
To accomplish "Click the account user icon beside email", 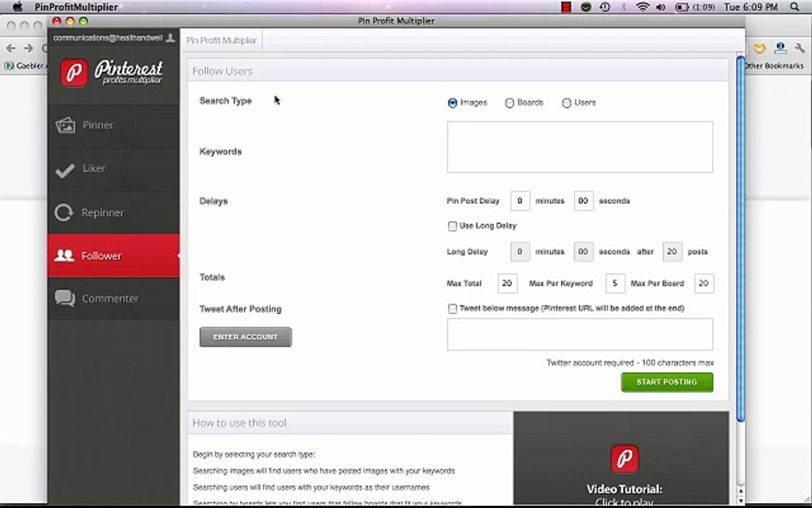I will [x=171, y=38].
